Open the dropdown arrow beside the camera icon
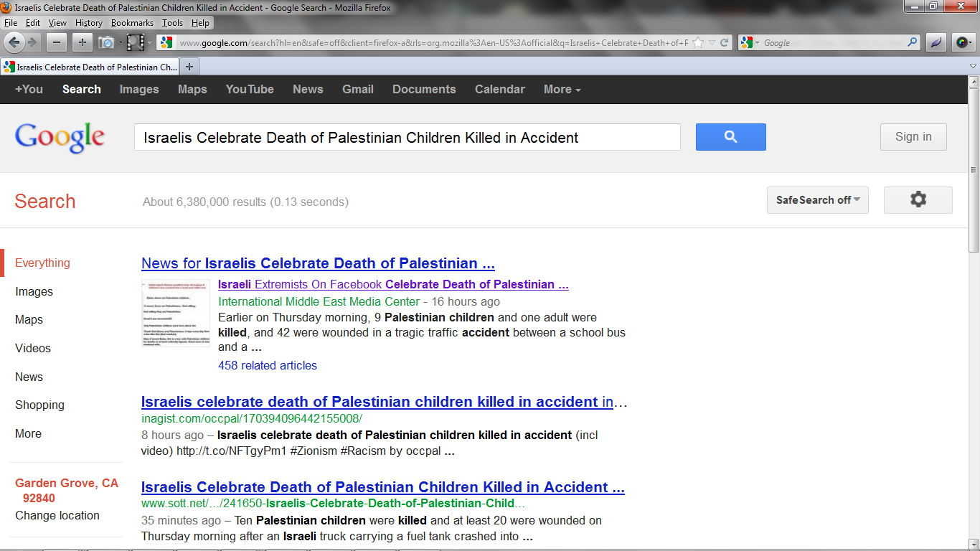Screen dimensions: 980x551 coord(120,43)
